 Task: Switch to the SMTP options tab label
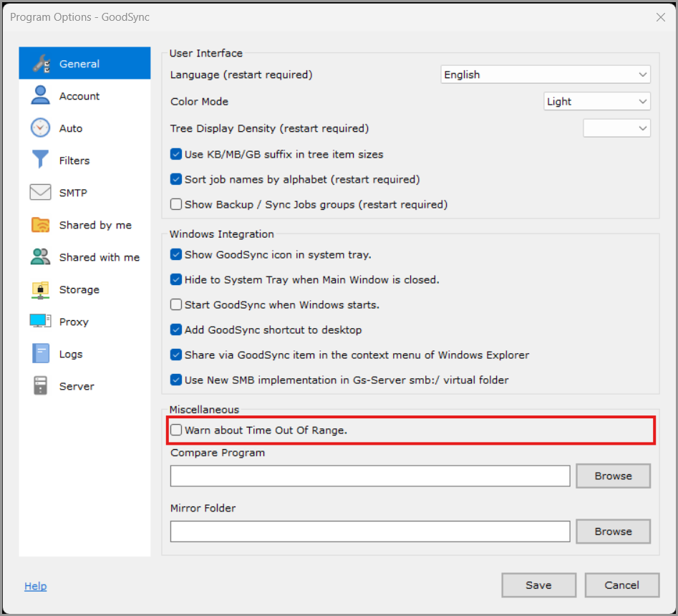(73, 193)
